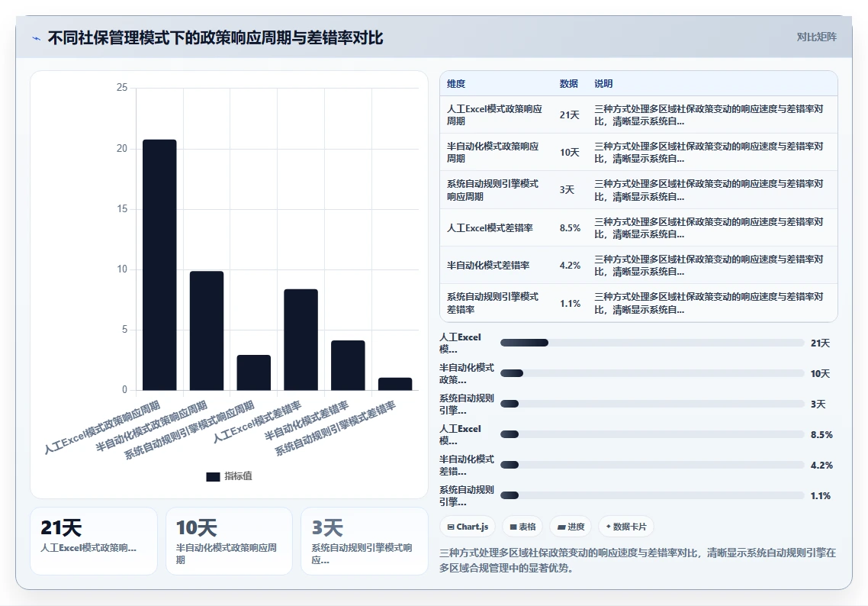Click the 1.1% value in the table
Viewport: 868px width, 606px height.
click(x=571, y=303)
